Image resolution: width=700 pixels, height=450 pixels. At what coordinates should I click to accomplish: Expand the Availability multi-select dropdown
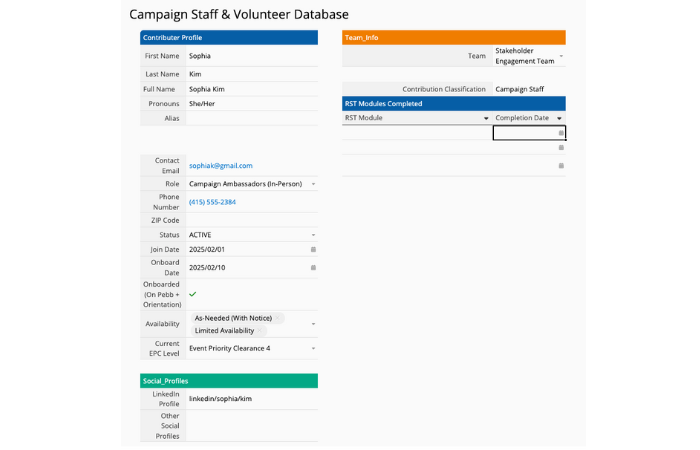[x=313, y=324]
